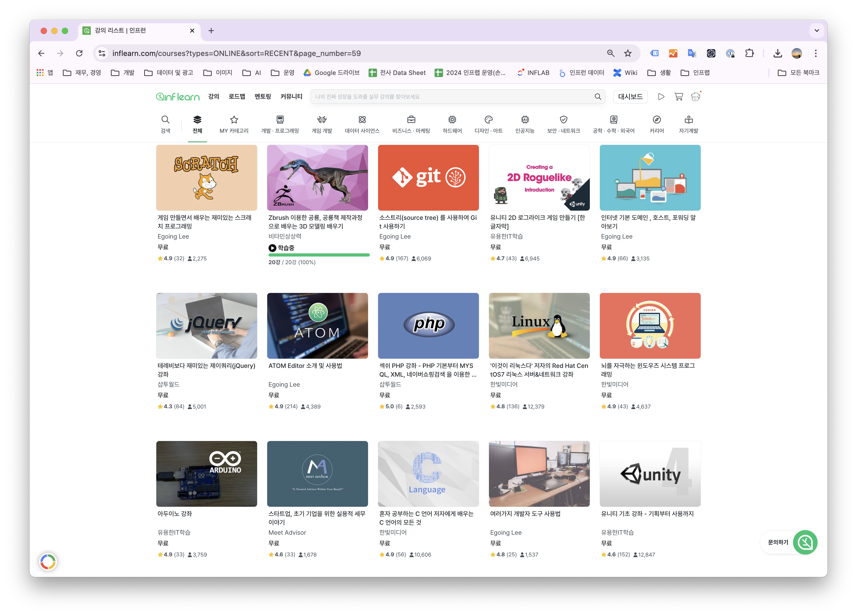The height and width of the screenshot is (616, 857).
Task: Click the Inflearn logo
Action: pyautogui.click(x=178, y=97)
